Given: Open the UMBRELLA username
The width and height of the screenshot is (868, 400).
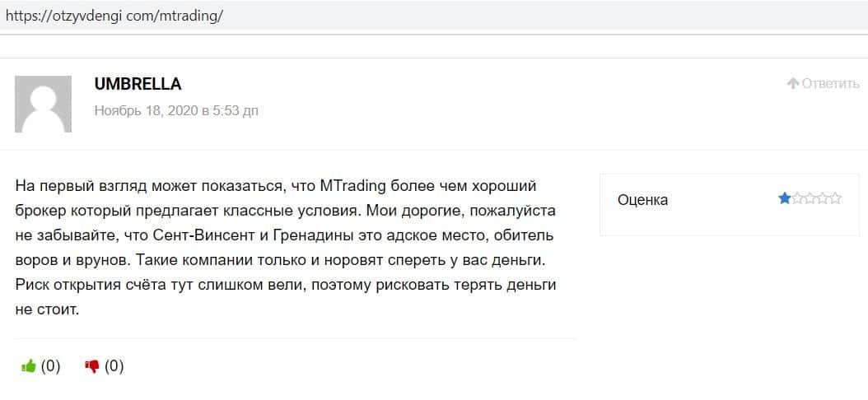Looking at the screenshot, I should pos(138,84).
